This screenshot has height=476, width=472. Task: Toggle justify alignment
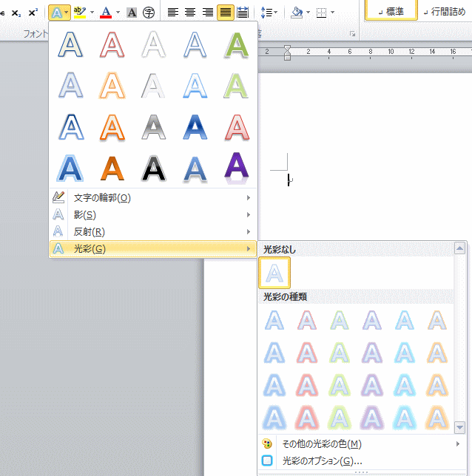[x=225, y=13]
